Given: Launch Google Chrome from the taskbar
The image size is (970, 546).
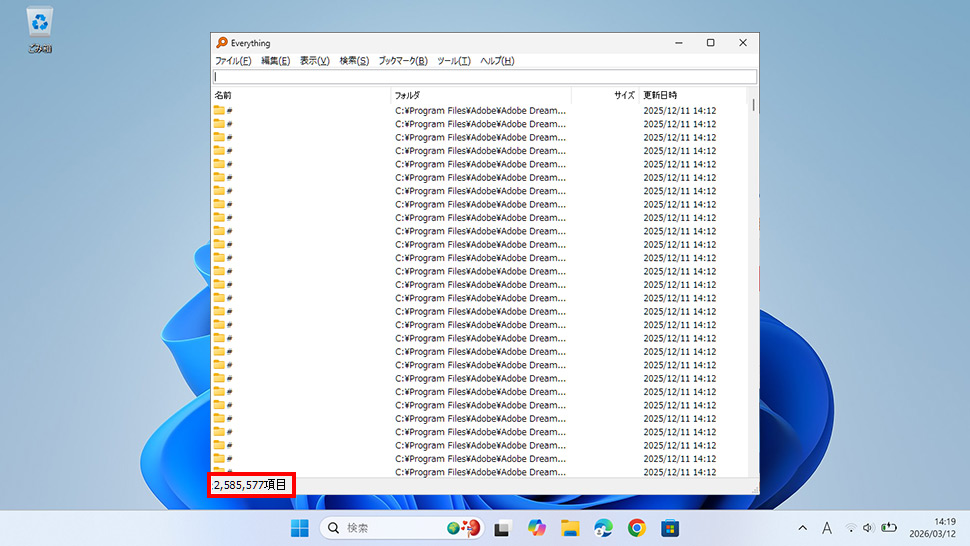Looking at the screenshot, I should click(636, 527).
